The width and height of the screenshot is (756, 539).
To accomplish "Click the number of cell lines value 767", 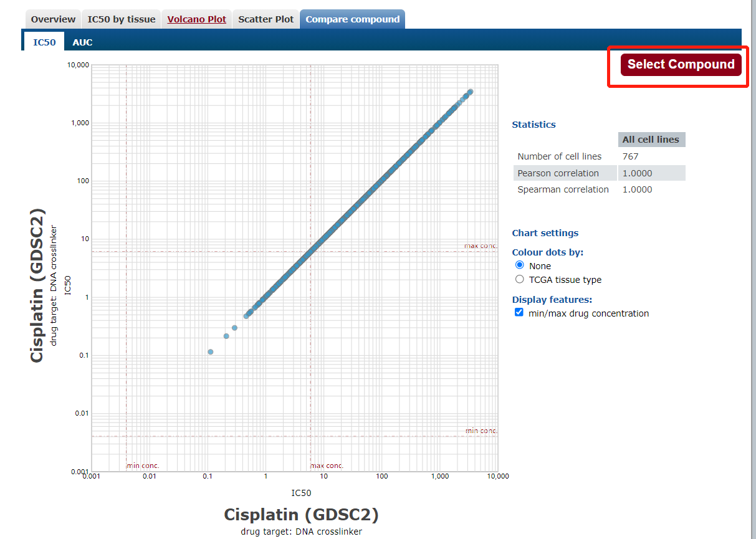I will [631, 156].
